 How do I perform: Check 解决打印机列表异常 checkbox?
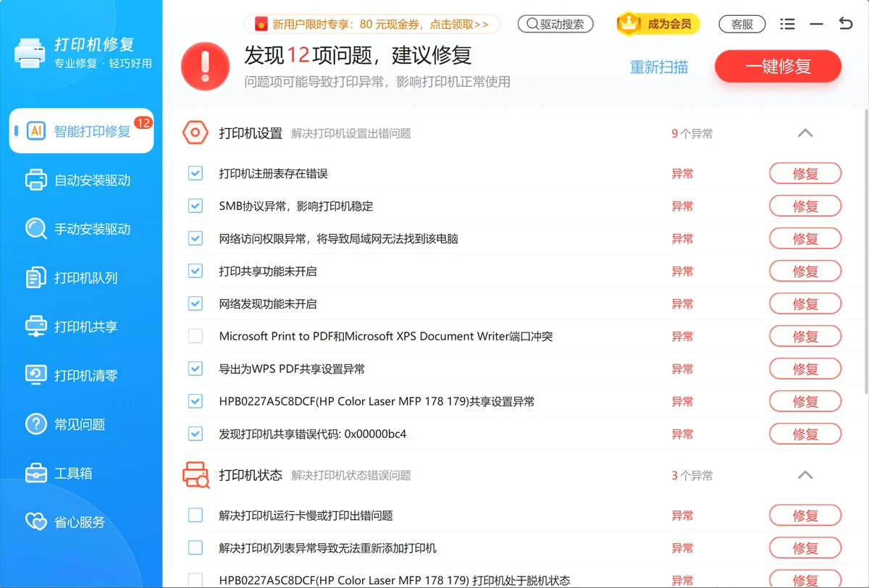[195, 547]
